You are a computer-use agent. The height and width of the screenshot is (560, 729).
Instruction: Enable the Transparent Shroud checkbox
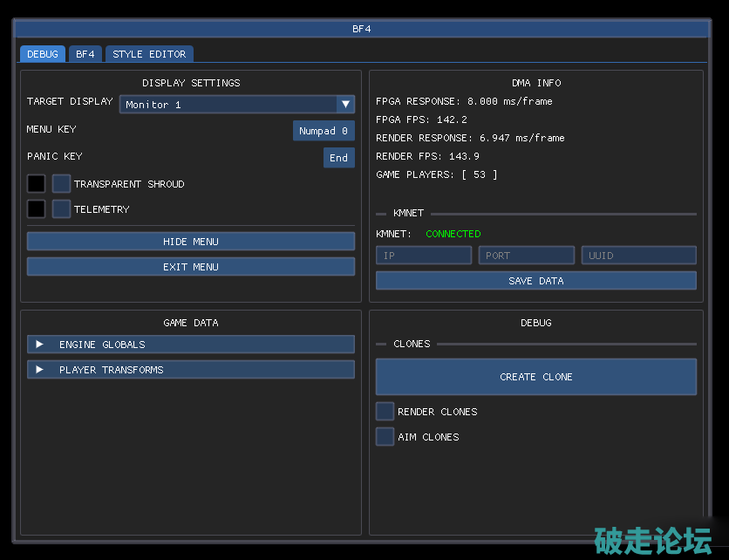(61, 184)
